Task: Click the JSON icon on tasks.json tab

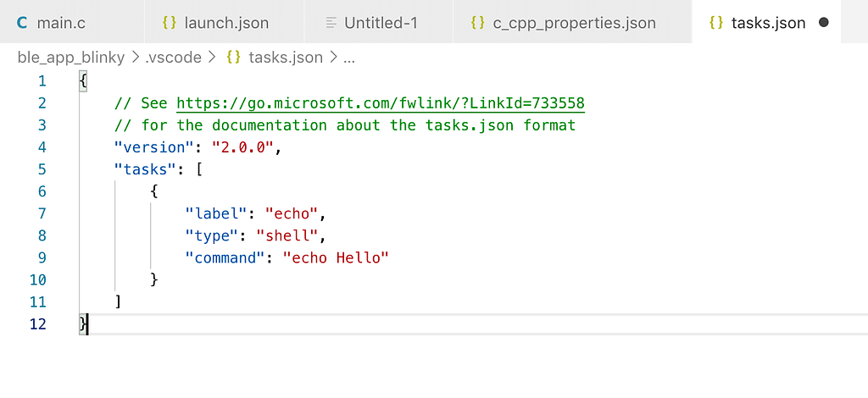Action: pyautogui.click(x=716, y=23)
